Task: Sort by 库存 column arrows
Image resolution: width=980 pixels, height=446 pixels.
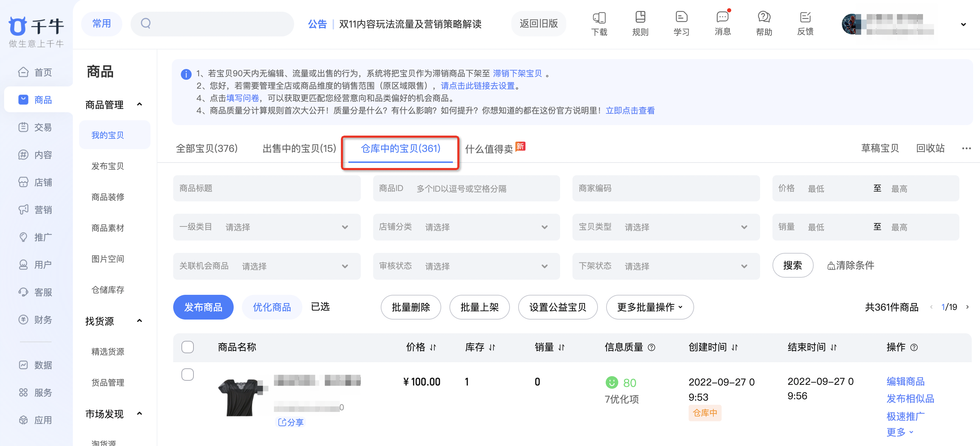Action: pos(492,347)
